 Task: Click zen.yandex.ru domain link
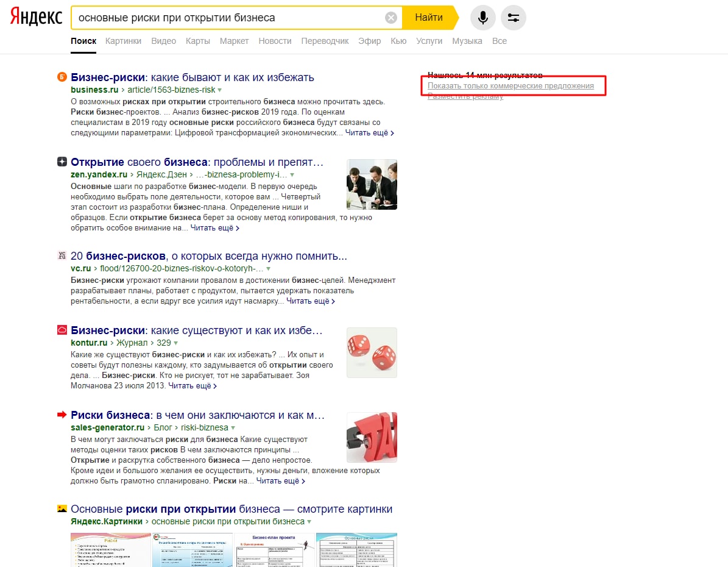(99, 175)
